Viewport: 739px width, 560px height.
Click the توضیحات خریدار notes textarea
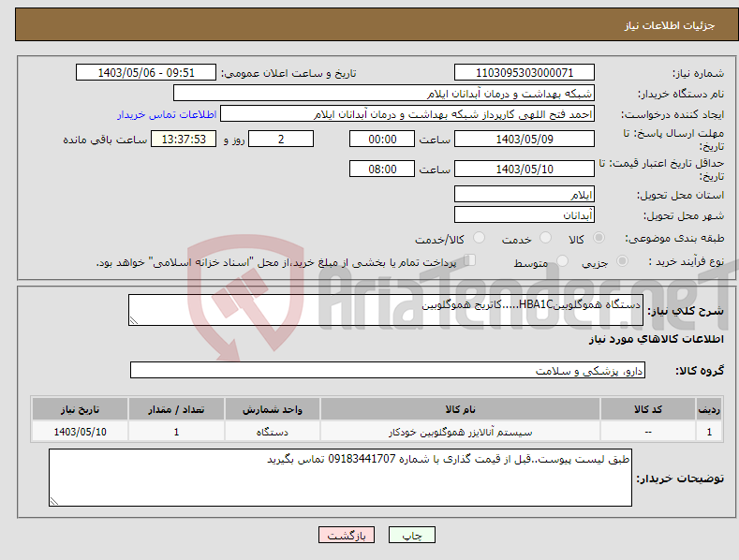click(340, 478)
